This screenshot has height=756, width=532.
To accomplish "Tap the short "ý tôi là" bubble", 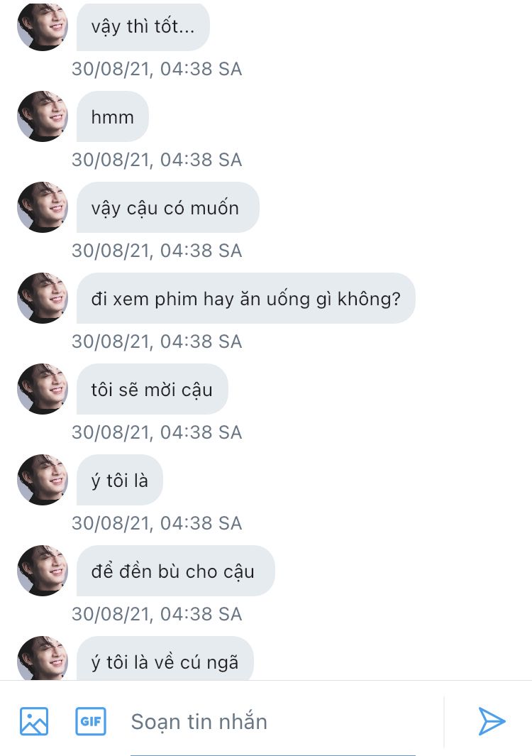I will (x=119, y=480).
